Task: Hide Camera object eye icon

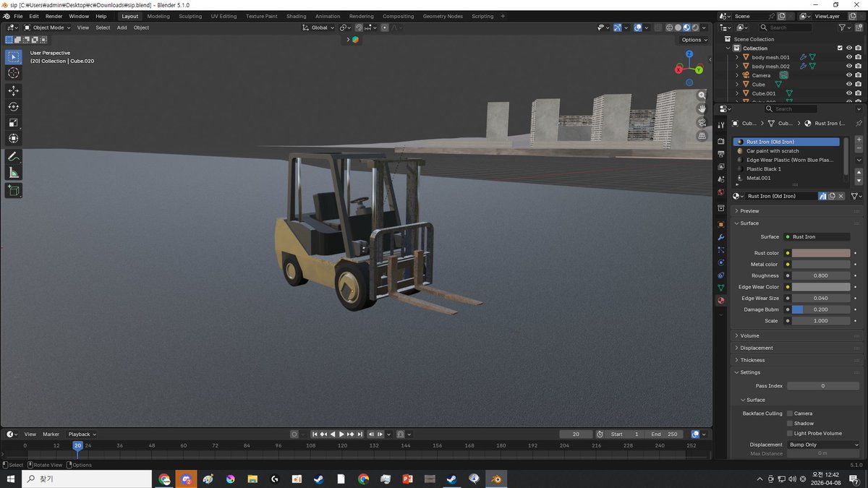Action: (x=849, y=75)
